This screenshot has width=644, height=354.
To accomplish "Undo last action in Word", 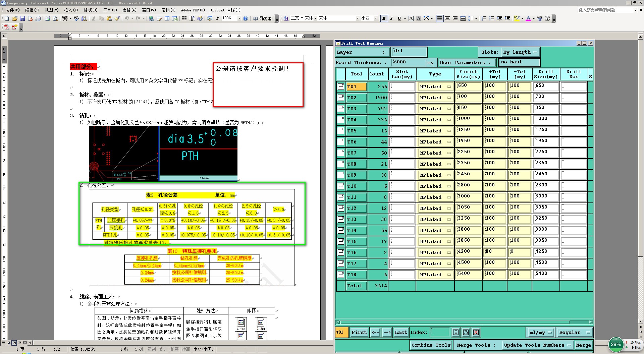I will coord(127,18).
